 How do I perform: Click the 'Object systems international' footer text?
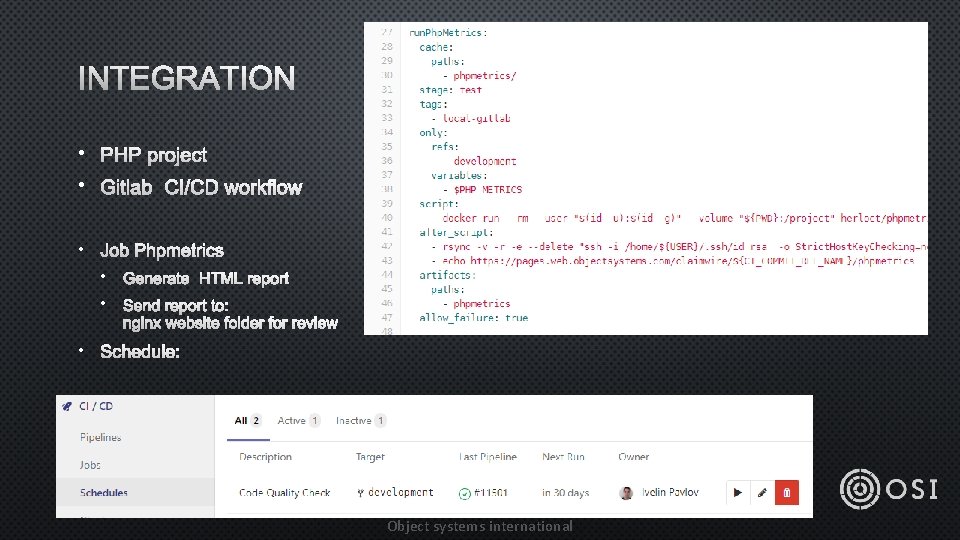tap(480, 526)
